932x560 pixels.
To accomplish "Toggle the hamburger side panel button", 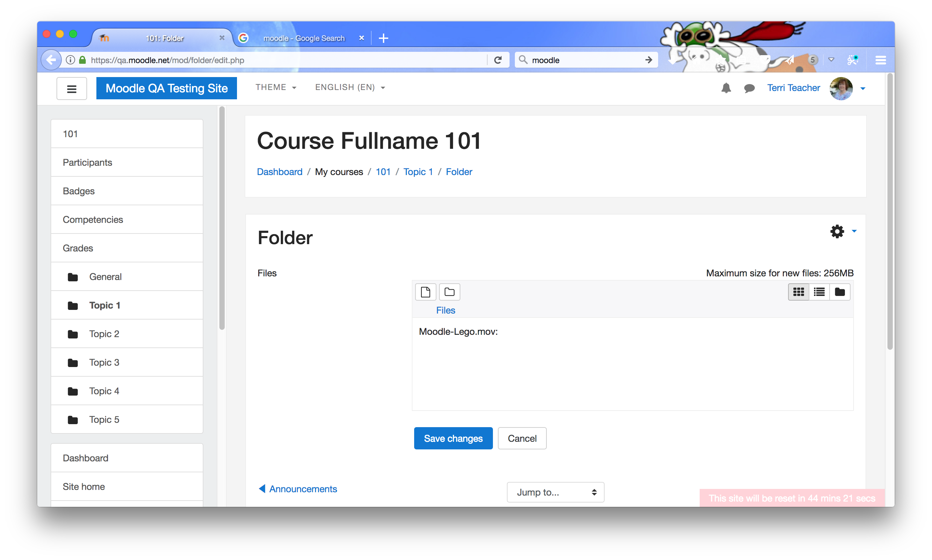I will click(x=71, y=89).
